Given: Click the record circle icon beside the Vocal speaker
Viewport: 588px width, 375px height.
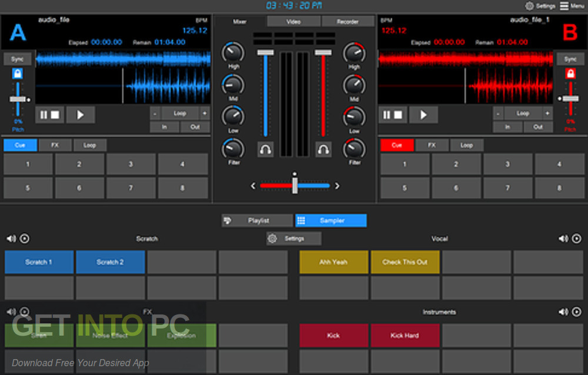Looking at the screenshot, I should click(x=577, y=239).
